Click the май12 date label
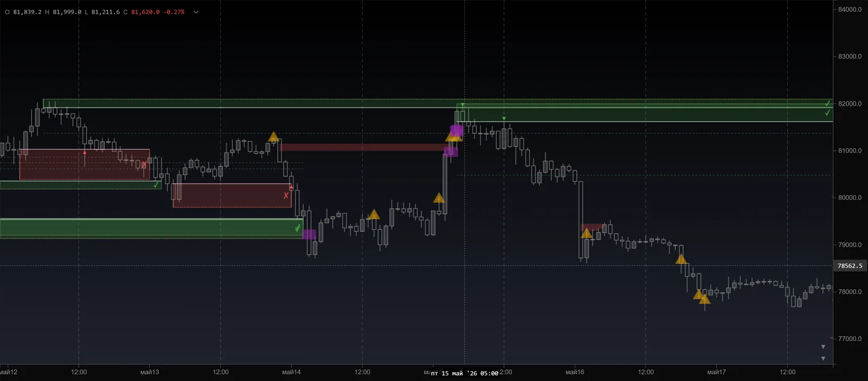The height and width of the screenshot is (381, 868). [x=9, y=372]
